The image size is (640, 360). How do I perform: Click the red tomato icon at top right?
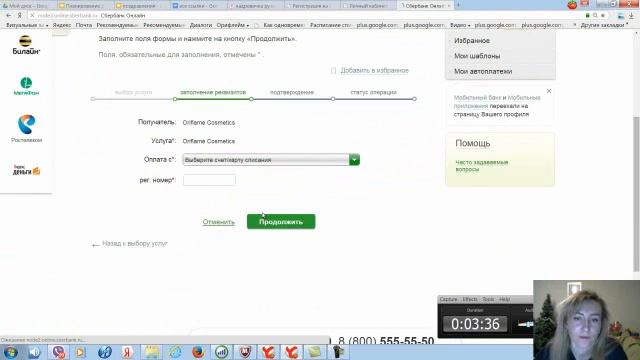[x=572, y=5]
